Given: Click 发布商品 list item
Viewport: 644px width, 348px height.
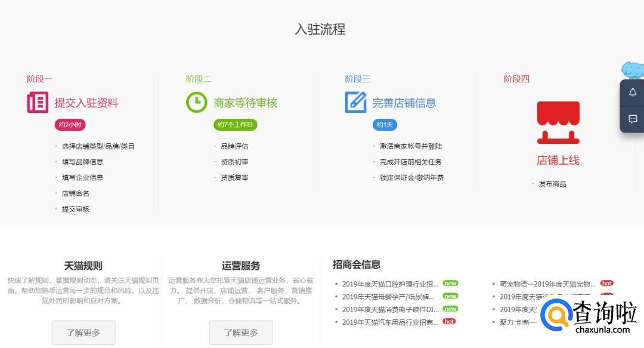Looking at the screenshot, I should pyautogui.click(x=552, y=184).
